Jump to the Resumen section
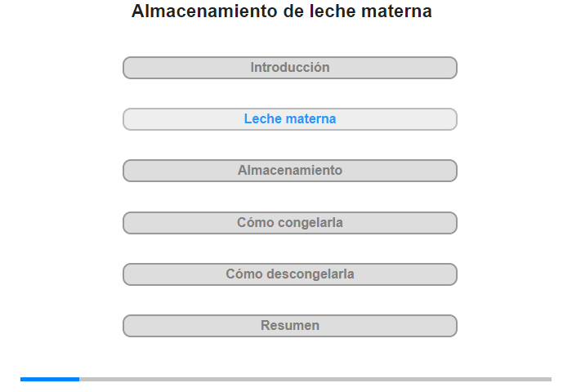The image size is (572, 392). (x=289, y=326)
